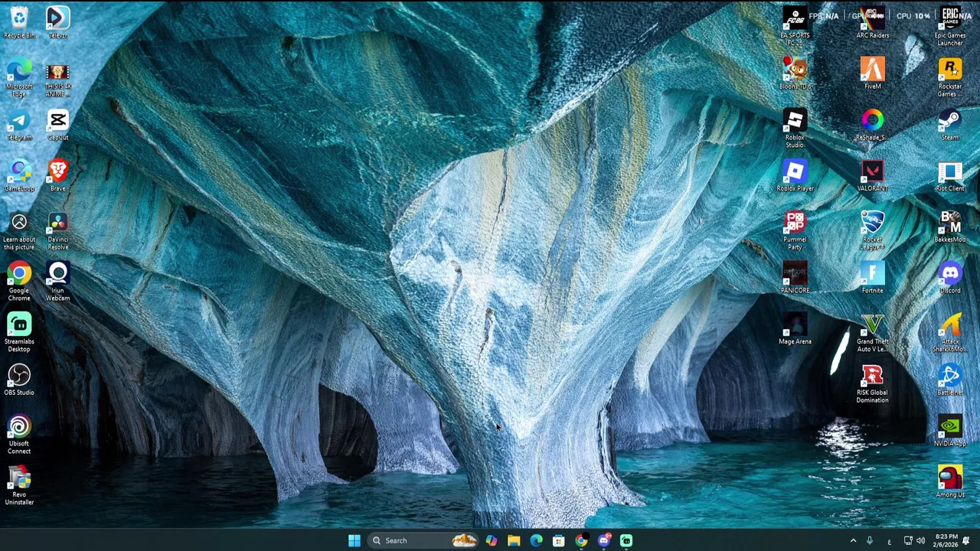Open Microsoft Edge desktop shortcut
The width and height of the screenshot is (980, 551).
point(19,77)
